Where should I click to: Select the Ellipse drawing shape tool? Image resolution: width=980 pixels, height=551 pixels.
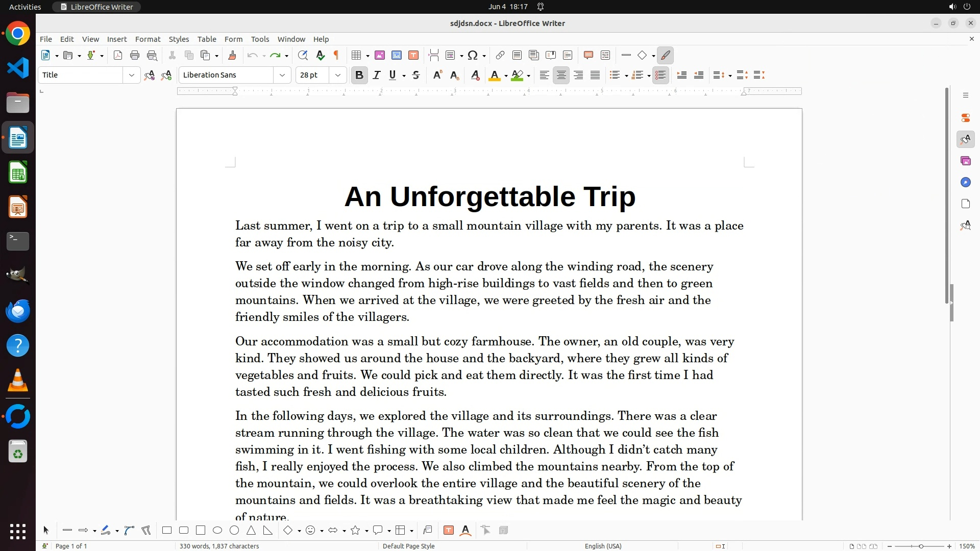(217, 531)
